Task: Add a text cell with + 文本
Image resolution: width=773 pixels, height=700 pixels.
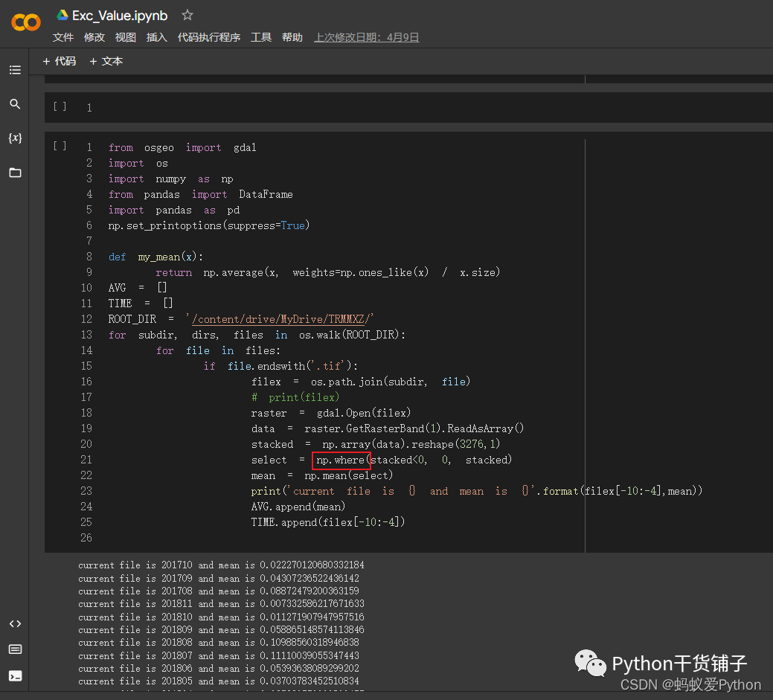Action: tap(106, 61)
